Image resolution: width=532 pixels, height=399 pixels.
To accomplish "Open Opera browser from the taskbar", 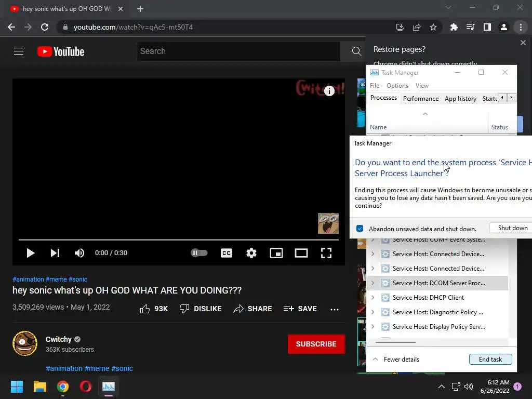I will click(86, 387).
